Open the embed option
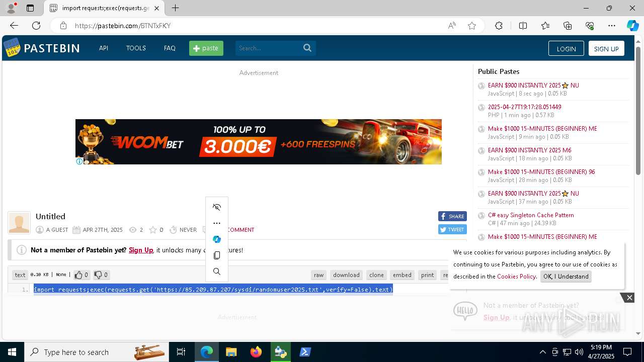 pyautogui.click(x=402, y=275)
